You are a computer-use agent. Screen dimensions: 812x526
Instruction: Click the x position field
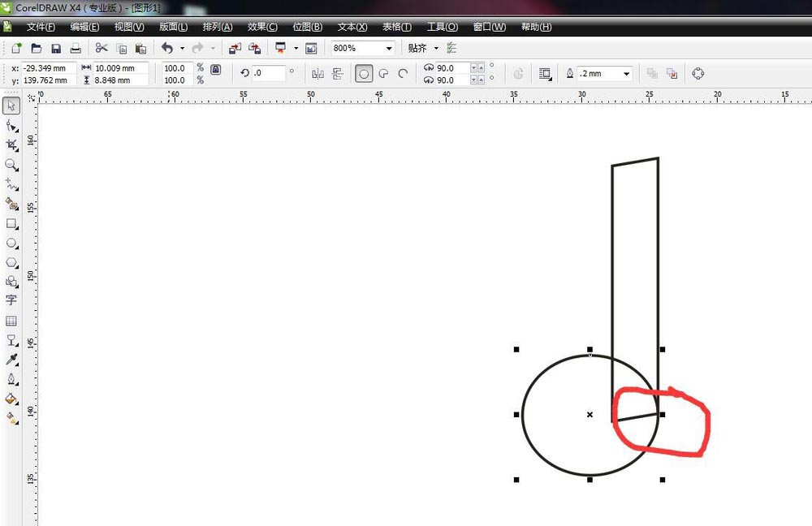[49, 68]
